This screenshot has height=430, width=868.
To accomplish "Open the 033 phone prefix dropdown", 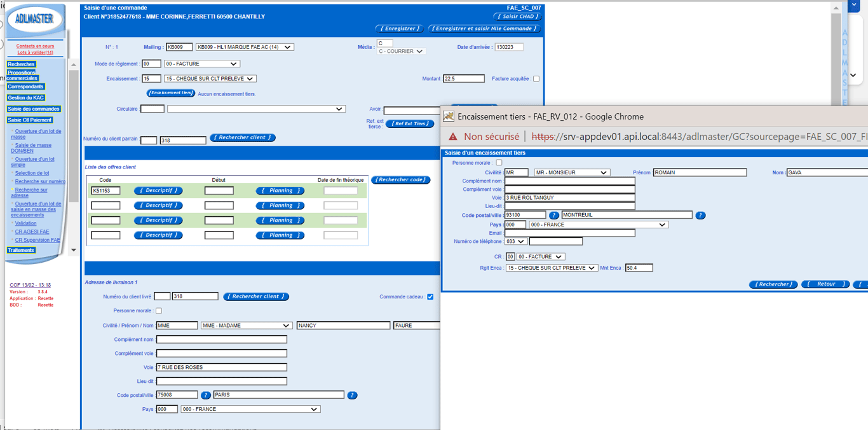I will click(516, 242).
